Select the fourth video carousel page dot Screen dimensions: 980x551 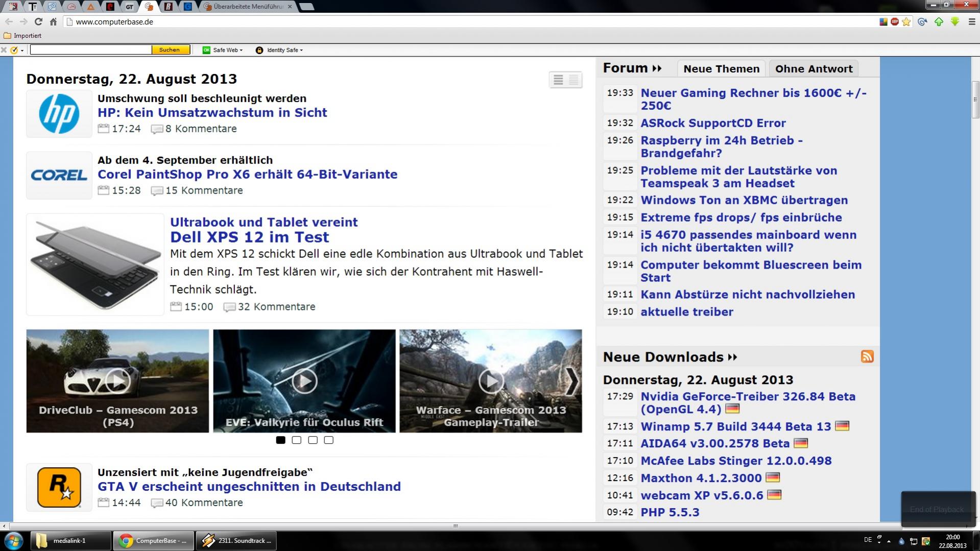pos(328,440)
